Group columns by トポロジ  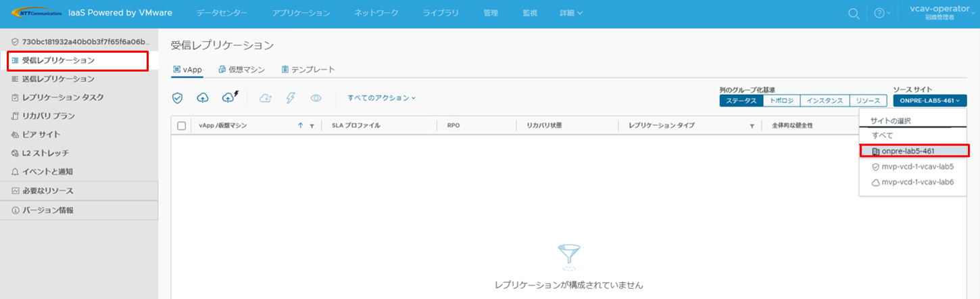[781, 101]
